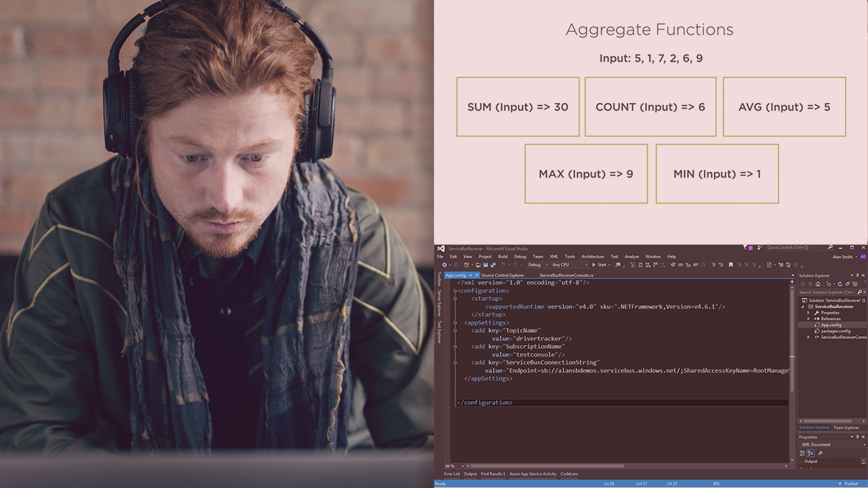Click the Solution Explorer Home icon
868x488 pixels.
point(818,284)
